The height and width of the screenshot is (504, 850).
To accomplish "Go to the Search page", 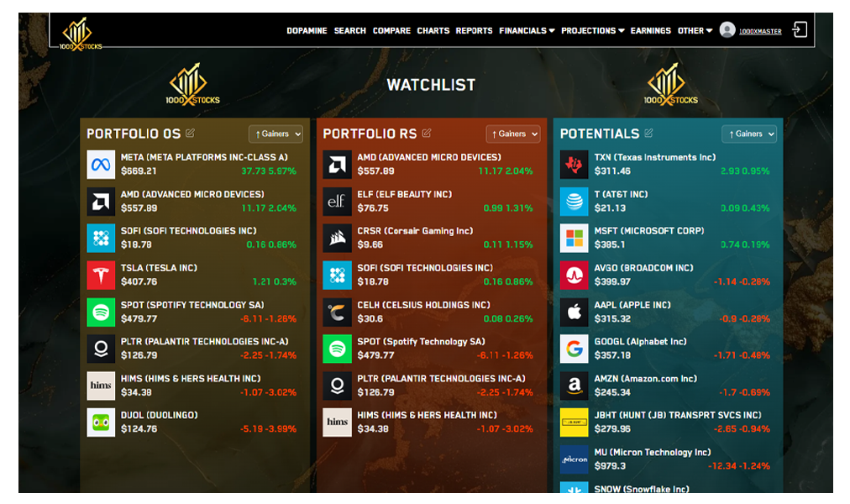I will (349, 31).
